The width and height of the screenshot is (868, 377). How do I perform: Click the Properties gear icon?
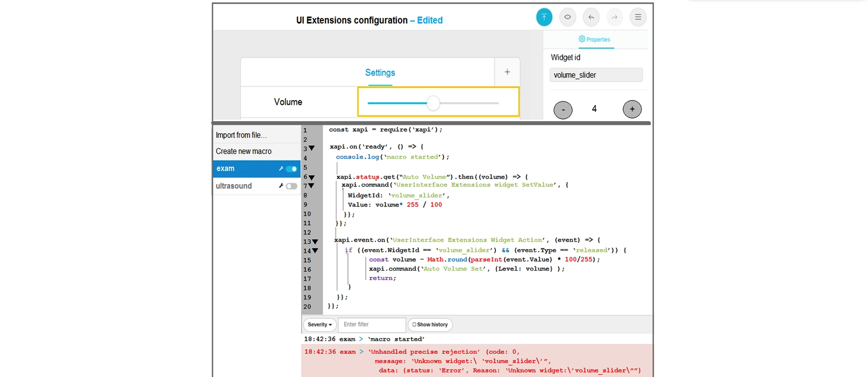tap(582, 39)
